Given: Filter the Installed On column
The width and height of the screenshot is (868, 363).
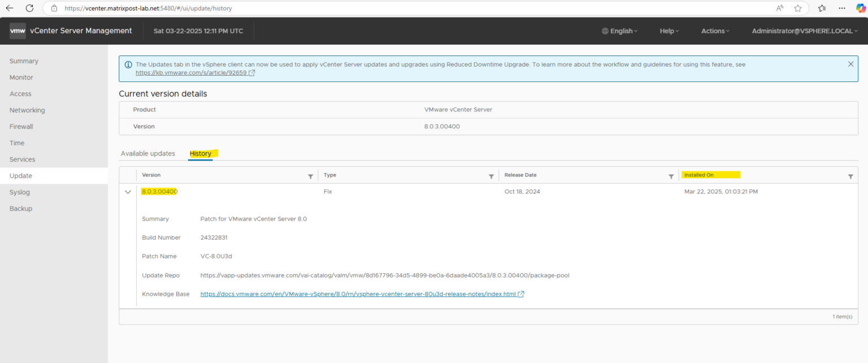Looking at the screenshot, I should click(850, 176).
